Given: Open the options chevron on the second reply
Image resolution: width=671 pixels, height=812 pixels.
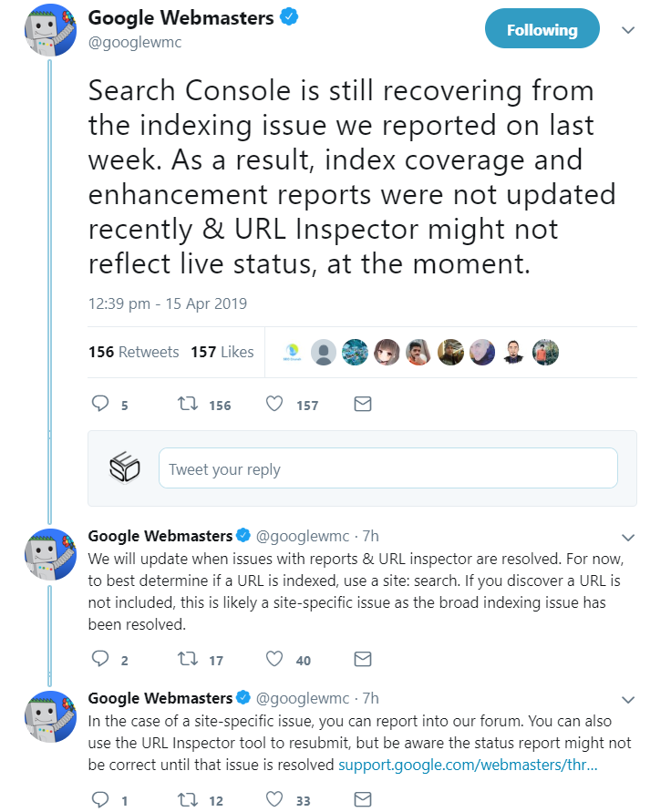Looking at the screenshot, I should click(628, 700).
